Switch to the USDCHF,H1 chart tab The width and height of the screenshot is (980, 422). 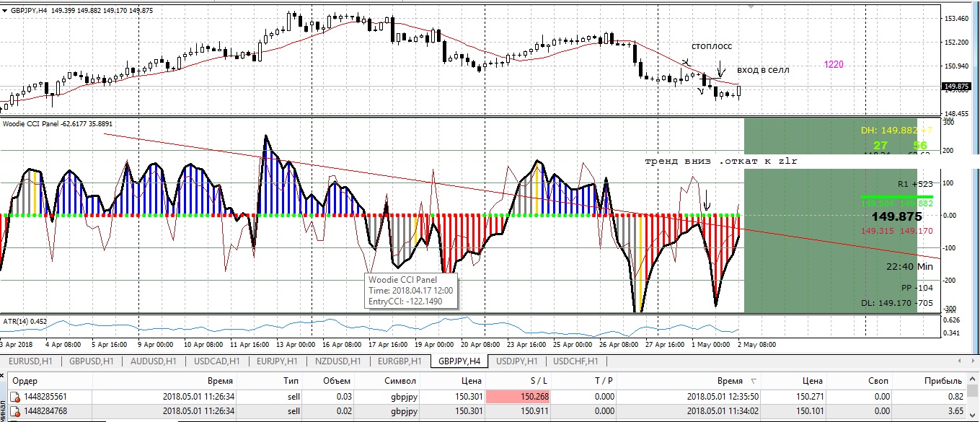click(x=575, y=361)
